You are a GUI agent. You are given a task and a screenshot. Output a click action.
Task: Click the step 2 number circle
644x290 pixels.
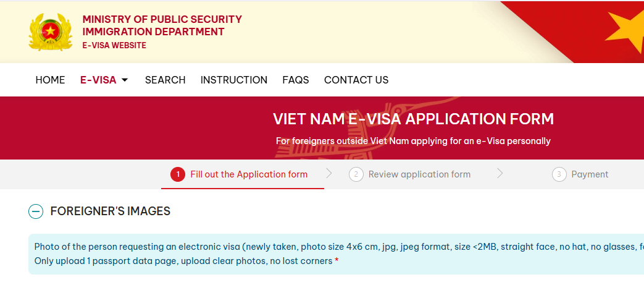coord(356,174)
